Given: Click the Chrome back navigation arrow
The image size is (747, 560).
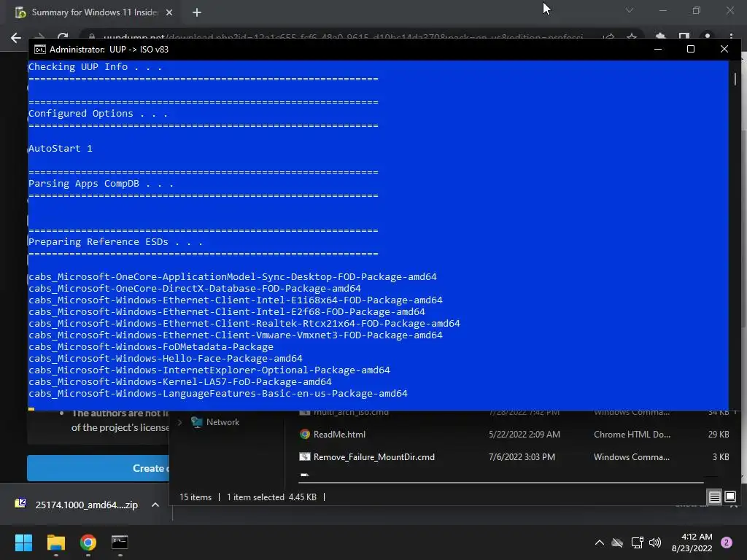Looking at the screenshot, I should 16,38.
